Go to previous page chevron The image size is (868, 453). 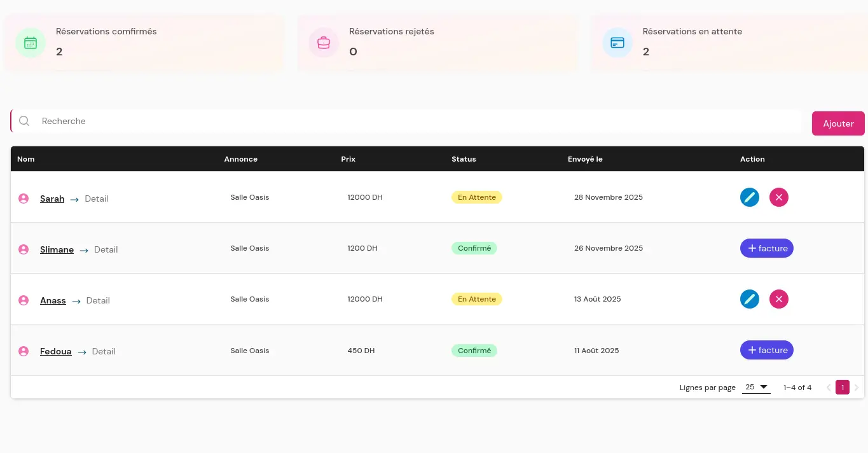click(x=829, y=387)
